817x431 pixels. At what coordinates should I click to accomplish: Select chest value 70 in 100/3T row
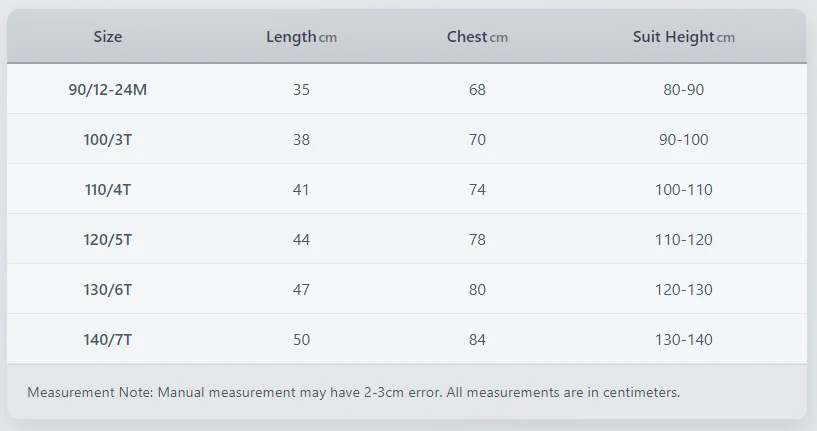click(x=477, y=139)
